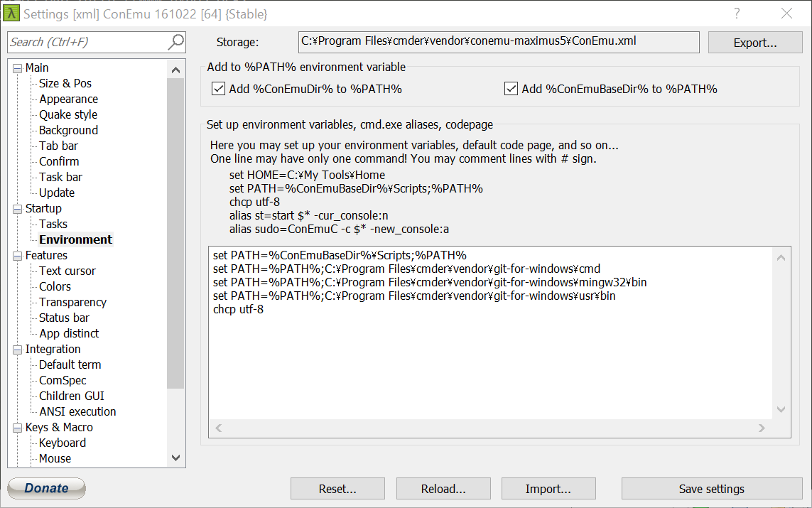The height and width of the screenshot is (508, 812).
Task: Select Quake style in tree
Action: 68,114
